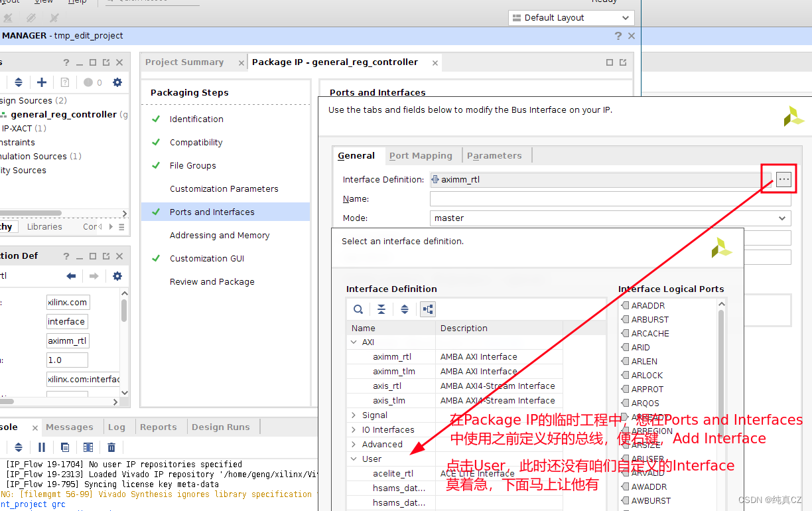Go to Identification packaging step
Image resolution: width=812 pixels, height=511 pixels.
click(196, 119)
